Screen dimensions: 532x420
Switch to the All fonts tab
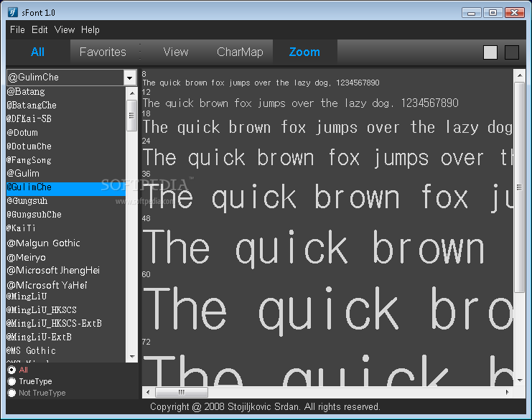coord(37,52)
